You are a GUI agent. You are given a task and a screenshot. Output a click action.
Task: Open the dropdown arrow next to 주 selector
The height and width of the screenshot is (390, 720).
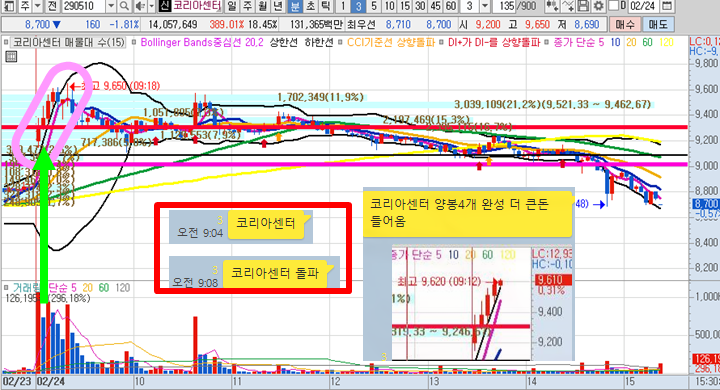coord(38,6)
